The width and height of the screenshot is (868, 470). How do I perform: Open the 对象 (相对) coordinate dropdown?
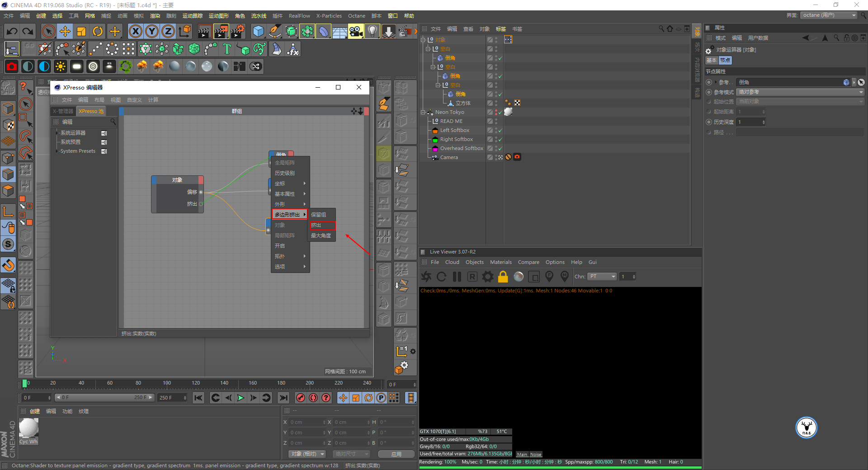click(x=307, y=454)
